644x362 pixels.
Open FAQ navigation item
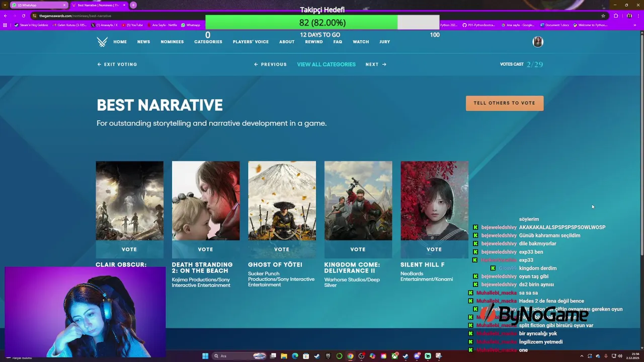click(x=338, y=42)
